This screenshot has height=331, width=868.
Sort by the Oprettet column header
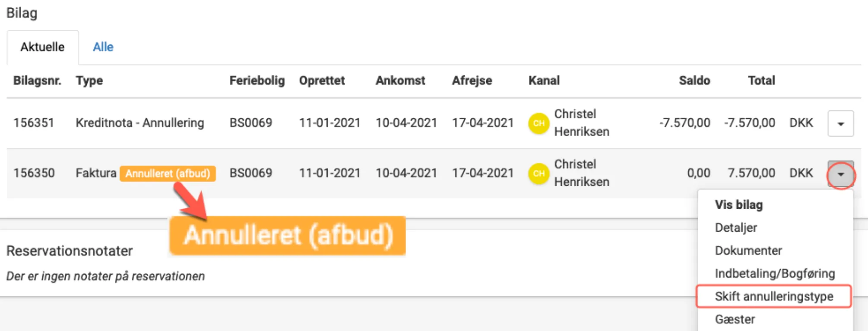point(322,80)
